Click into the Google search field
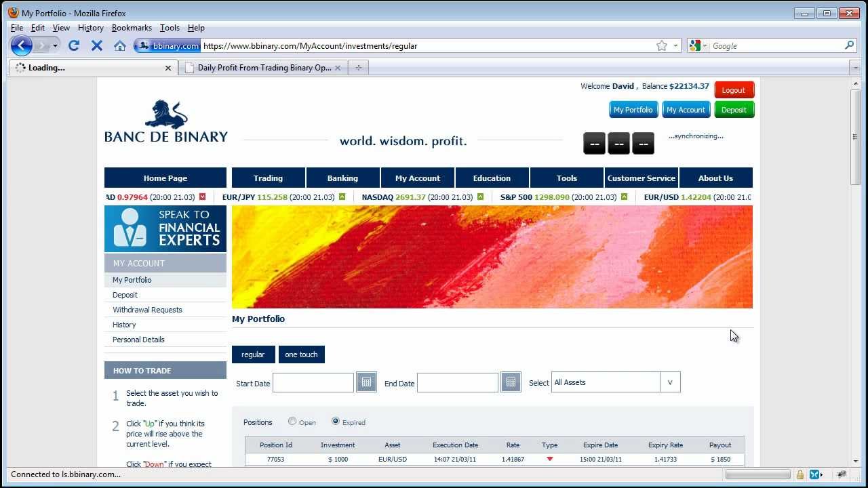The height and width of the screenshot is (488, 868). (x=776, y=46)
